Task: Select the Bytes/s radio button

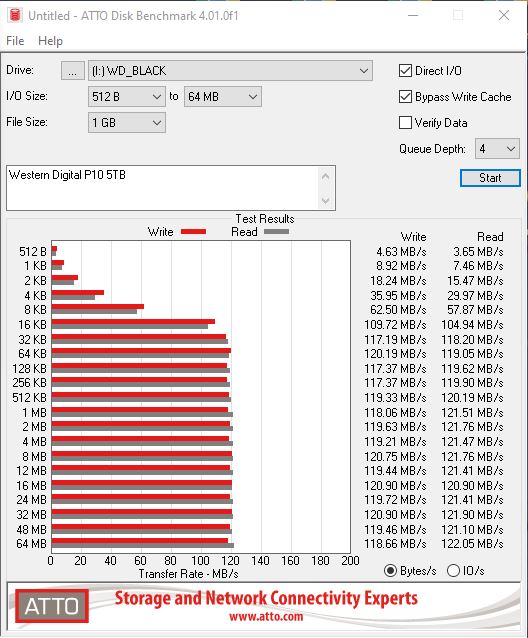Action: click(390, 570)
